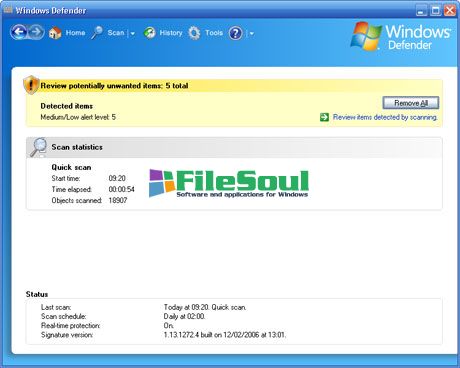Click the blue Help question mark icon
Viewport: 460px width, 368px height.
click(236, 33)
